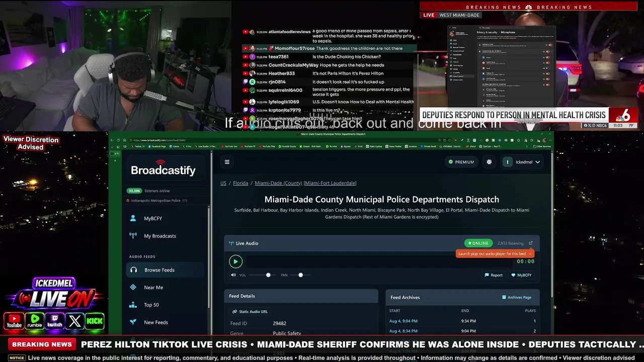Click the X icon in stream overlay
The width and height of the screenshot is (644, 362).
pos(75,321)
